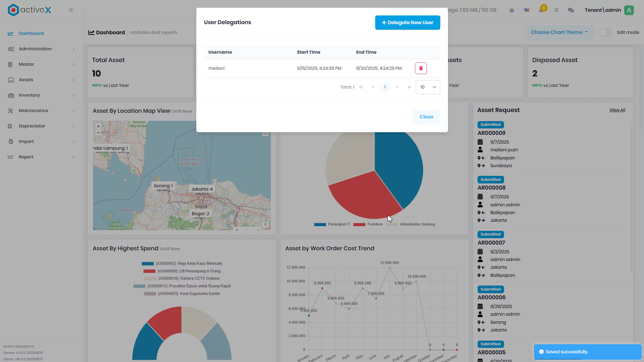This screenshot has width=644, height=362.
Task: Click the Serang: 1 map label
Action: tap(163, 186)
